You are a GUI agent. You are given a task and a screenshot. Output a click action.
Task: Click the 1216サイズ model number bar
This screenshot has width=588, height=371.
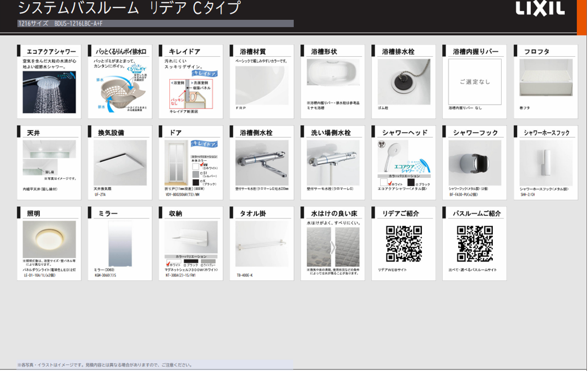pos(155,24)
